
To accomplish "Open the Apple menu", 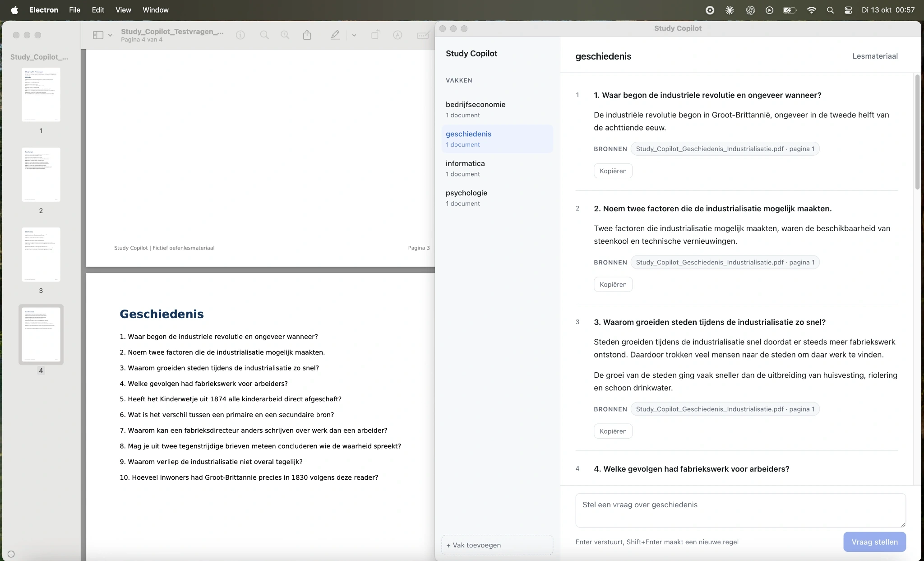I will pyautogui.click(x=14, y=10).
